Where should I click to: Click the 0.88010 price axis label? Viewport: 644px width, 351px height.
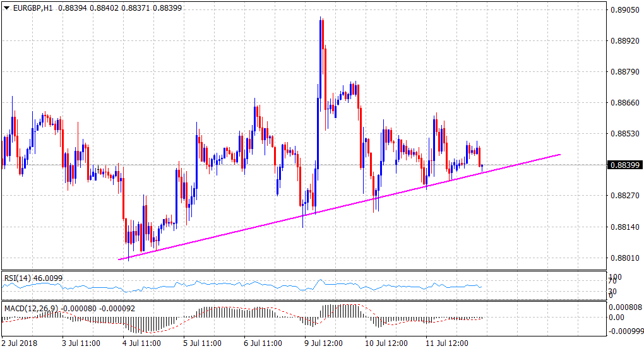625,258
